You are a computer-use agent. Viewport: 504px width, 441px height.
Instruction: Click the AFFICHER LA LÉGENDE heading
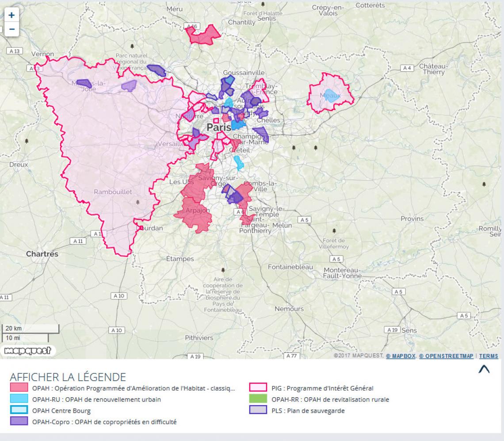[68, 377]
